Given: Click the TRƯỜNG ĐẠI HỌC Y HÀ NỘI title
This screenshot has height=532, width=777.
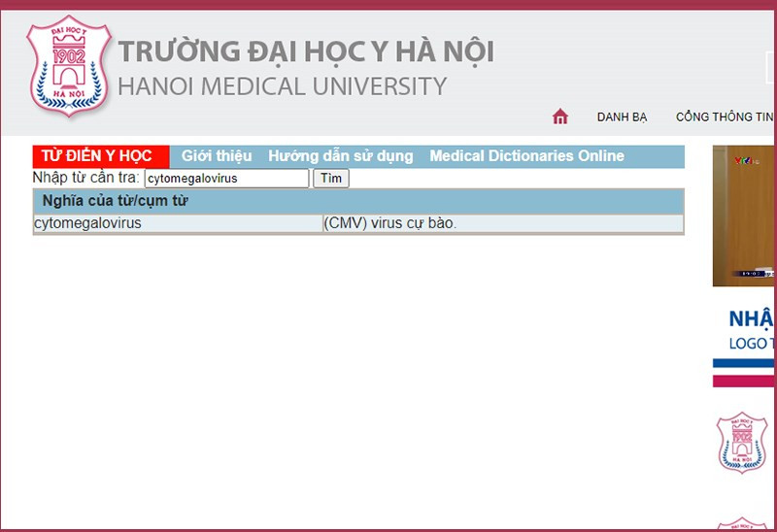Looking at the screenshot, I should coord(306,52).
